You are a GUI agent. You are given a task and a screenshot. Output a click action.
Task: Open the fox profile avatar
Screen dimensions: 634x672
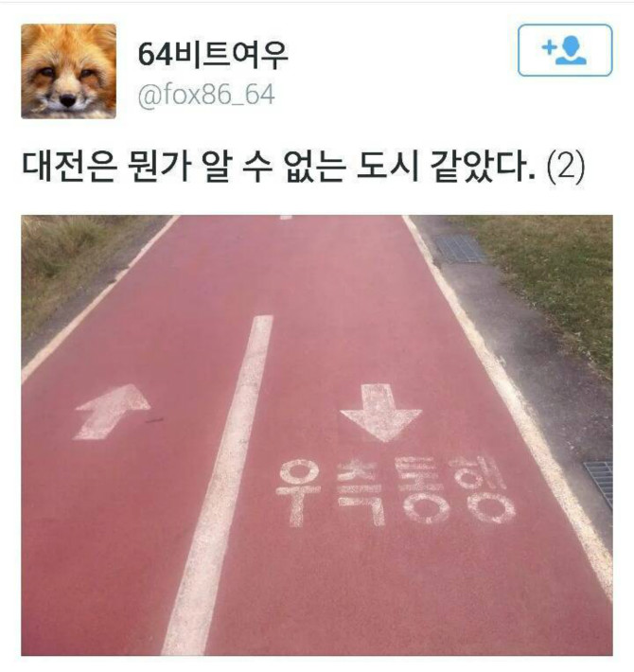(68, 71)
